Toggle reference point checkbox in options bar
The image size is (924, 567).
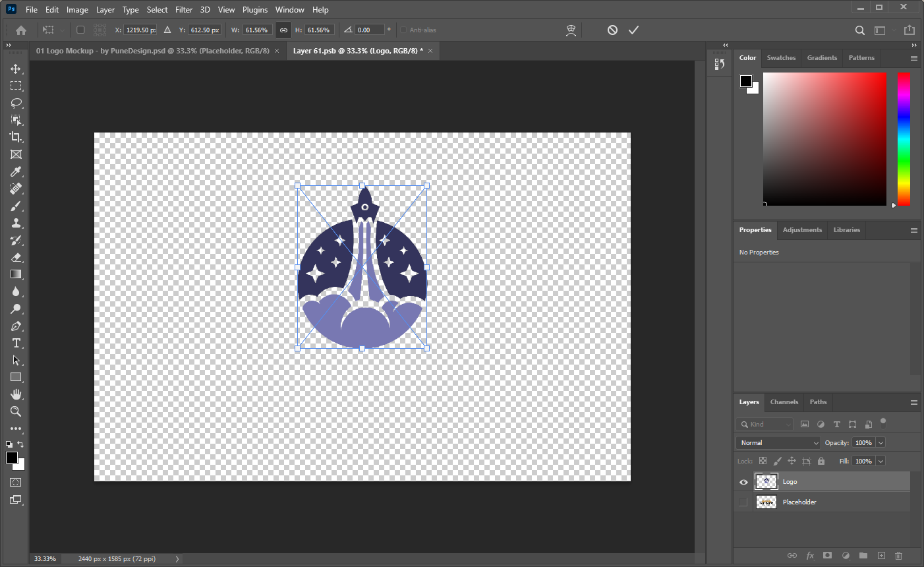click(80, 30)
